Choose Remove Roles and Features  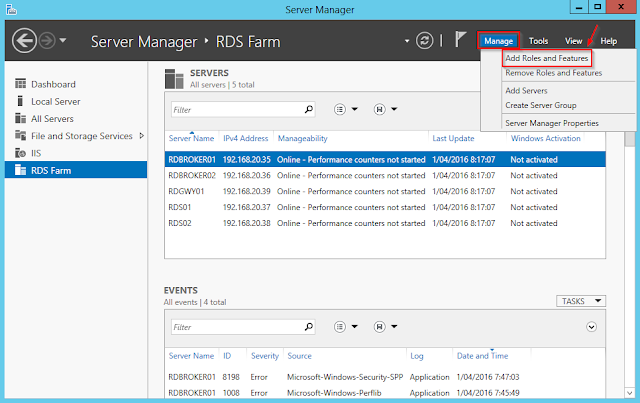[553, 73]
